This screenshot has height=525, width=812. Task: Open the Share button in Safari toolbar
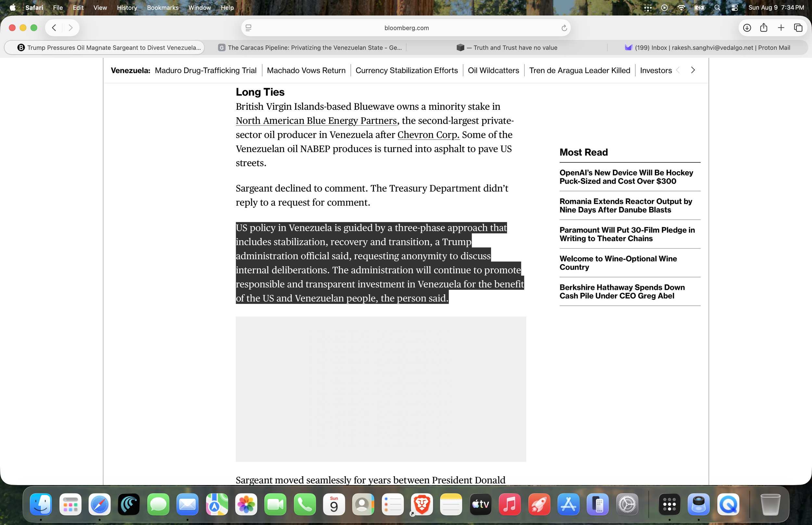tap(764, 28)
